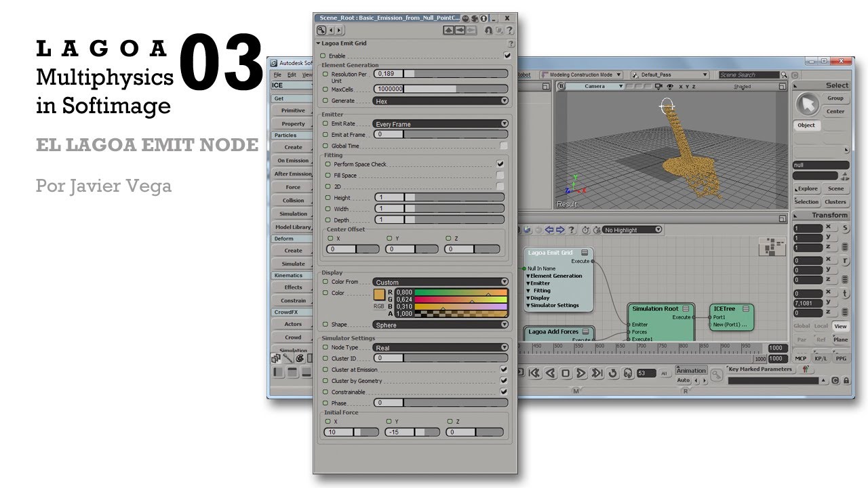Open the Camera view dropdown
Screen dimensions: 868x488
(x=595, y=87)
